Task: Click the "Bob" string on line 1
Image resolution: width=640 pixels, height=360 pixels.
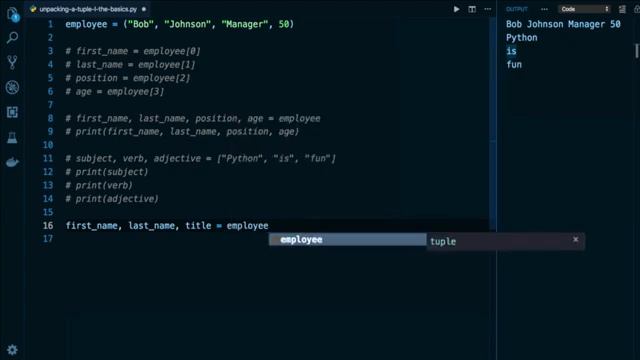Action: tap(141, 24)
